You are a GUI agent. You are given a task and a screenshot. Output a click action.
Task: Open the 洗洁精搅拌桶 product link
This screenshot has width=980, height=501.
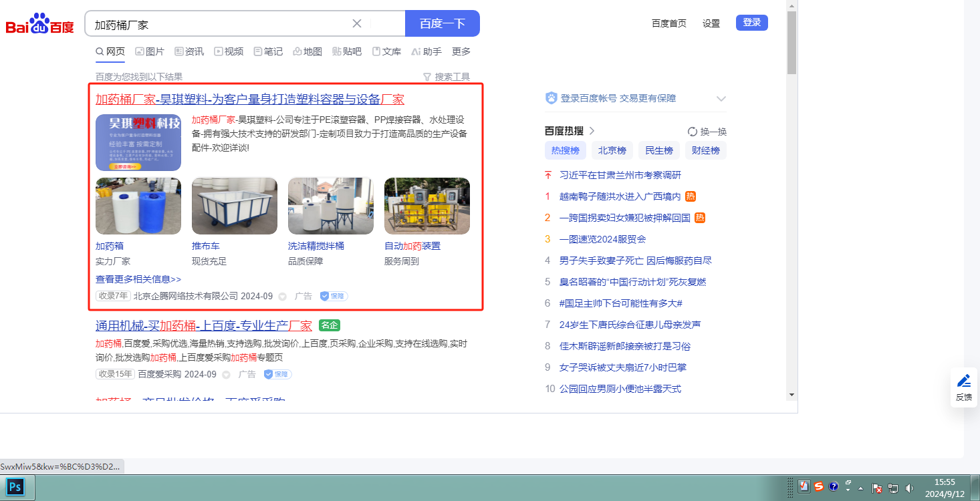(x=316, y=246)
